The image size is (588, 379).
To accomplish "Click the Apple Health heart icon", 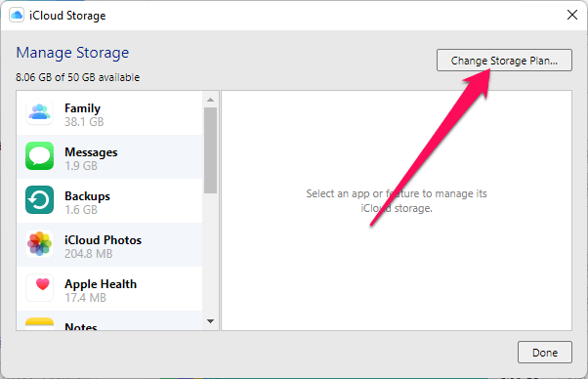I will (39, 287).
